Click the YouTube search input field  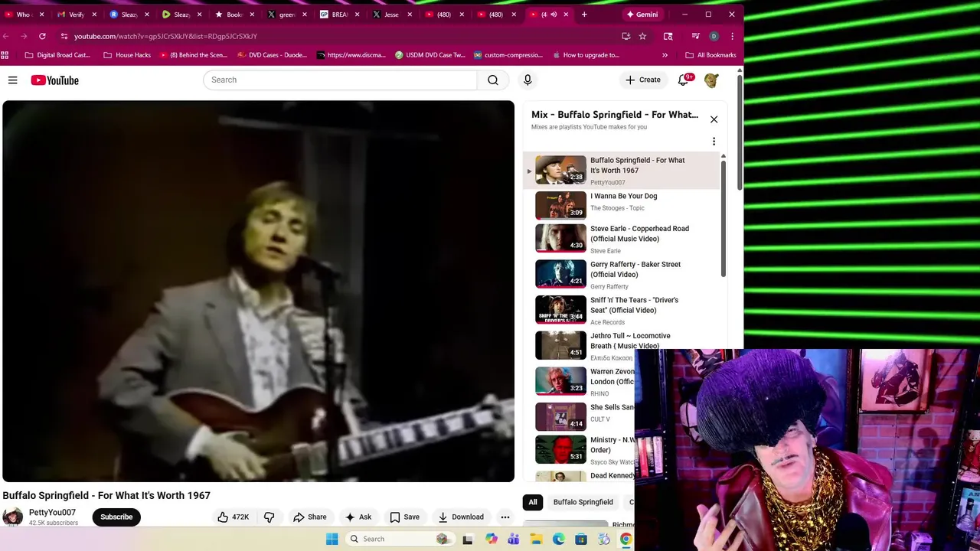point(340,80)
